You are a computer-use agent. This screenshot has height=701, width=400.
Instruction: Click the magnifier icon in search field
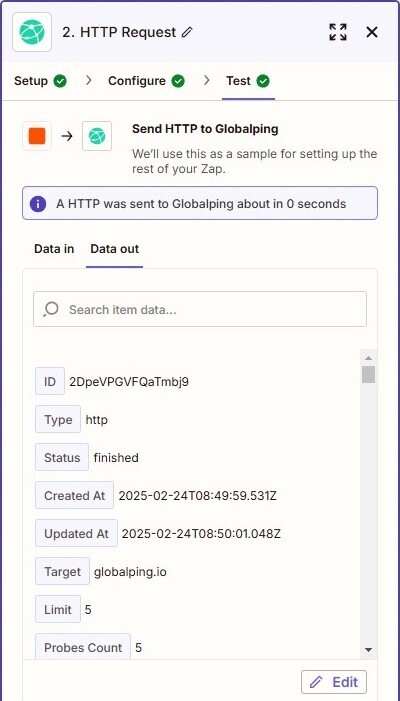pyautogui.click(x=51, y=309)
